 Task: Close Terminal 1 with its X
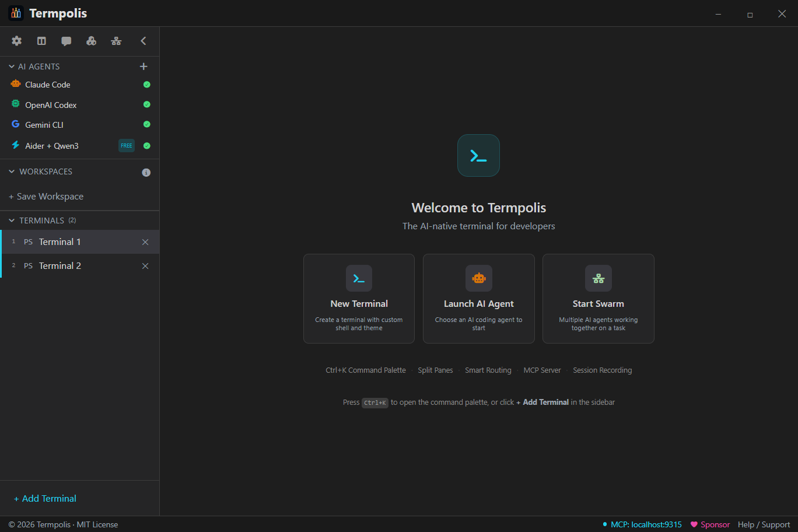(145, 242)
